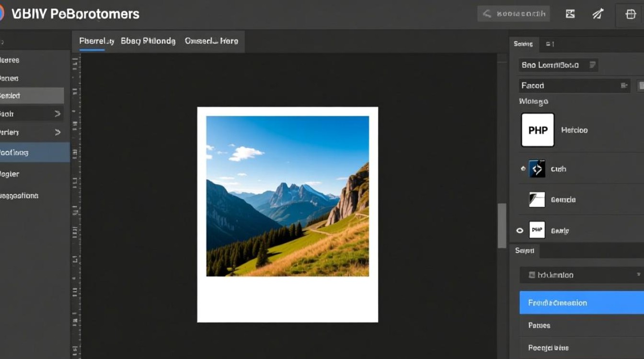
Task: Open the 'Bao' dropdown at panel top
Action: pos(558,65)
